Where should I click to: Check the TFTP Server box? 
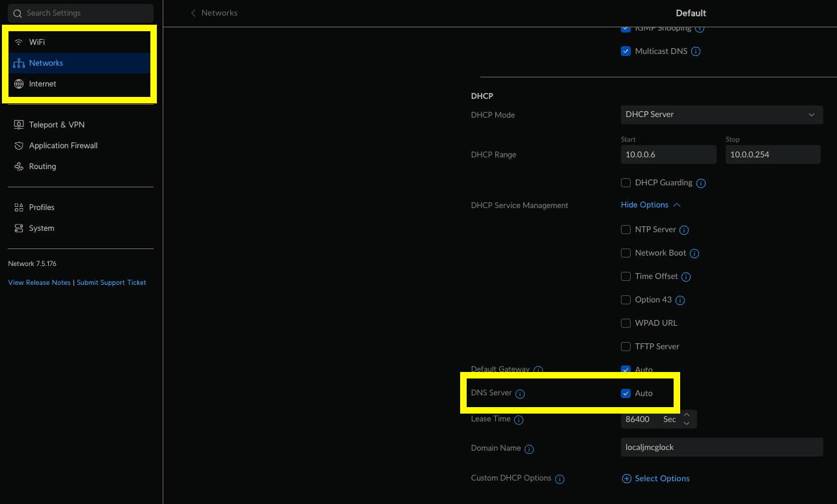click(625, 347)
